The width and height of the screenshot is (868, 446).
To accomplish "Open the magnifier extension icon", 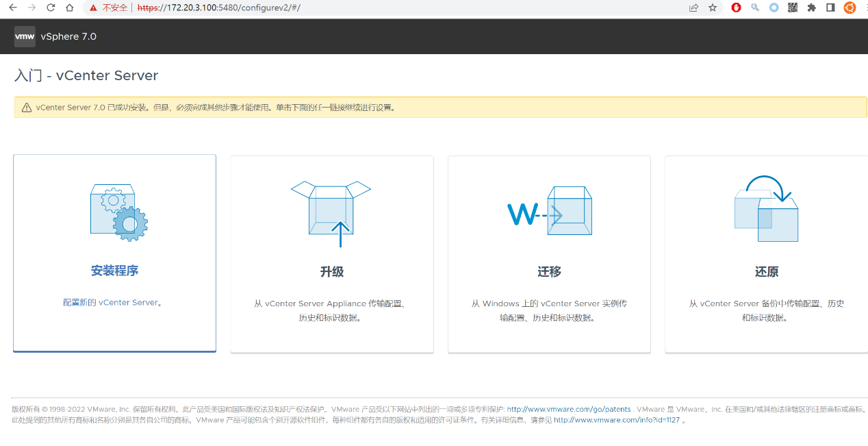I will (x=755, y=8).
